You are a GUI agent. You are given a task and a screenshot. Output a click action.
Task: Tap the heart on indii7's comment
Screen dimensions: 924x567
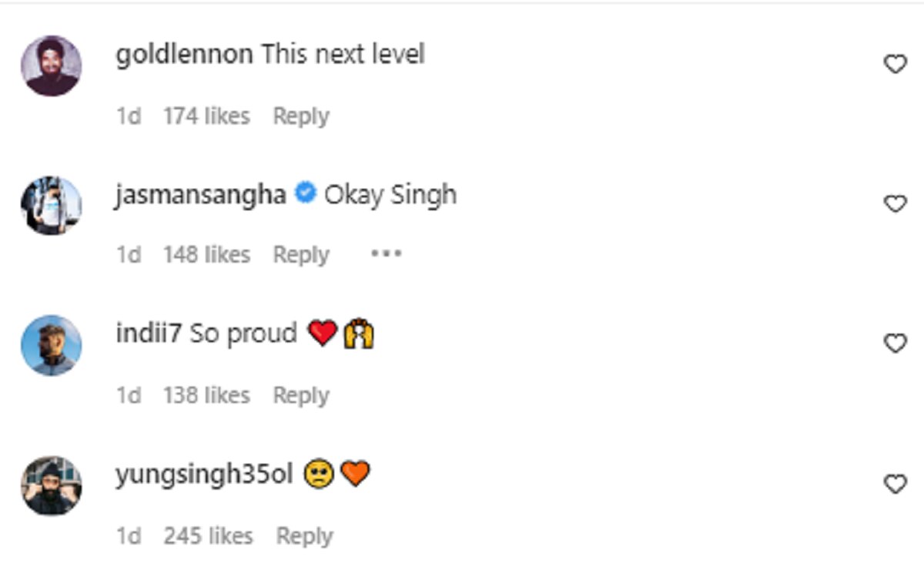[x=895, y=344]
